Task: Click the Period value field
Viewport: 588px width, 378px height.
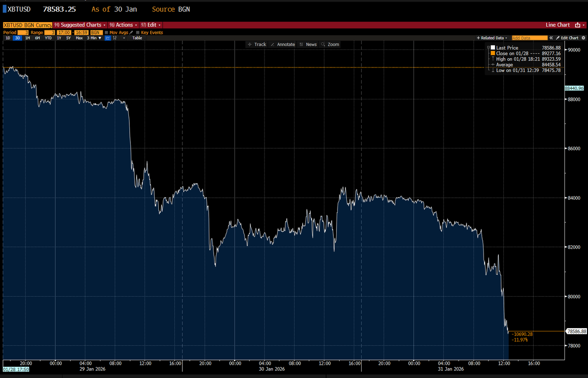Action: tap(23, 32)
